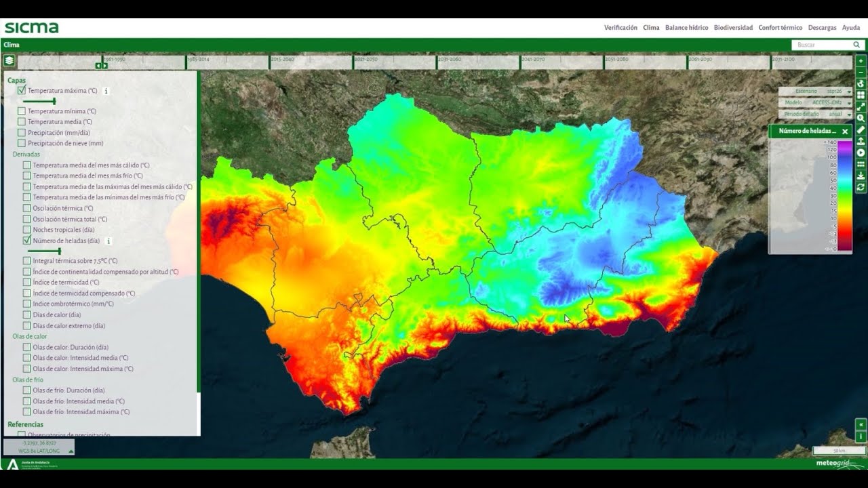Check Precipitación (mm/día) layer

click(x=22, y=133)
